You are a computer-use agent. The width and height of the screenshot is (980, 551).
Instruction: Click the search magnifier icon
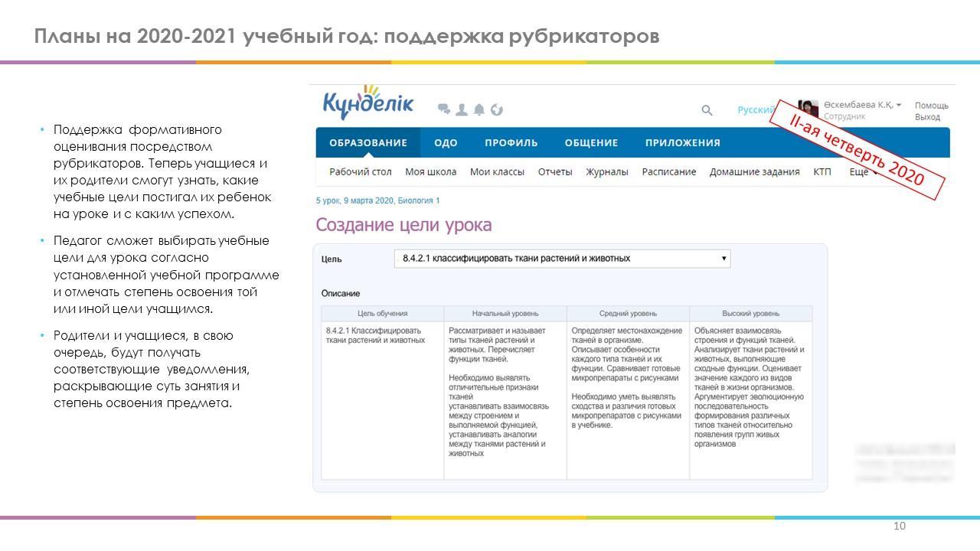coord(707,110)
